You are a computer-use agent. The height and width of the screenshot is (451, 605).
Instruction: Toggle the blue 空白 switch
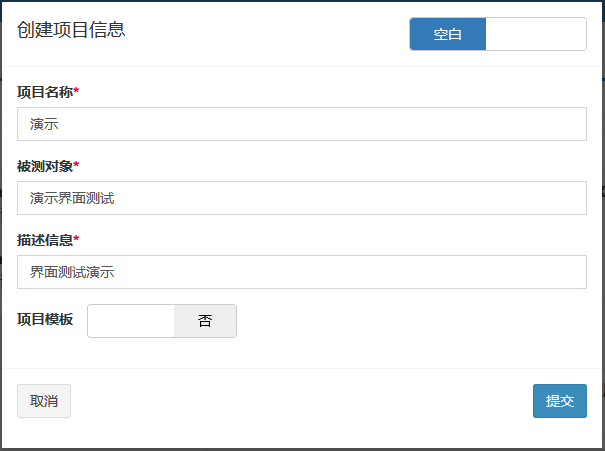[x=448, y=34]
